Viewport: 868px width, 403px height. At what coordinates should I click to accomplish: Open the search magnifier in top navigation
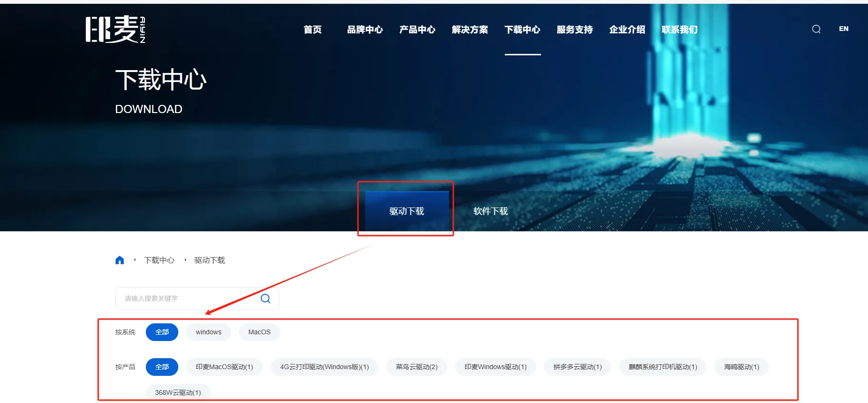point(816,29)
